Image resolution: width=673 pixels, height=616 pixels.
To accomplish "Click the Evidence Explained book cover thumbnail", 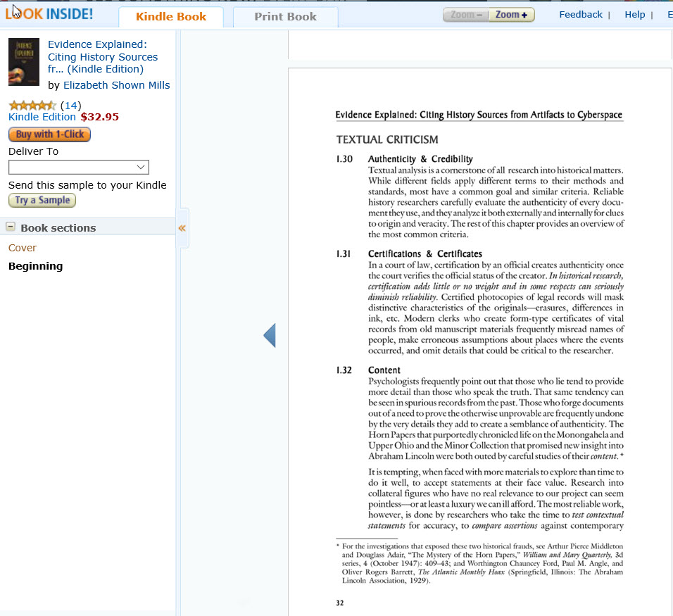I will click(x=24, y=62).
